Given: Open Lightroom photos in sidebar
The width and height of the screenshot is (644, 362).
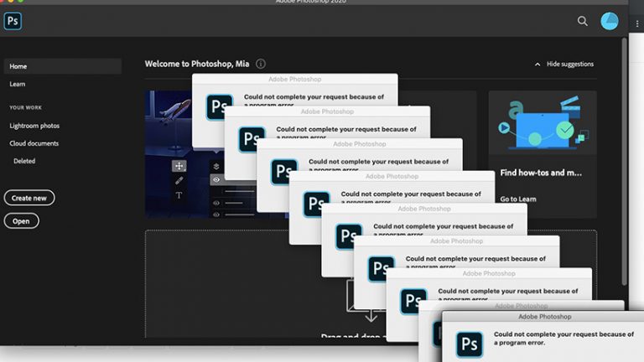Looking at the screenshot, I should 34,126.
